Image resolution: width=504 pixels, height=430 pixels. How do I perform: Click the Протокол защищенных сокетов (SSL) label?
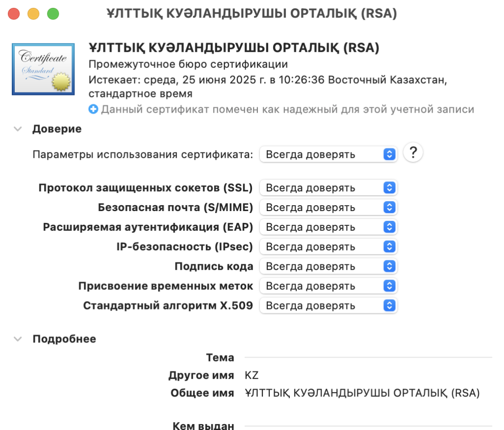146,187
